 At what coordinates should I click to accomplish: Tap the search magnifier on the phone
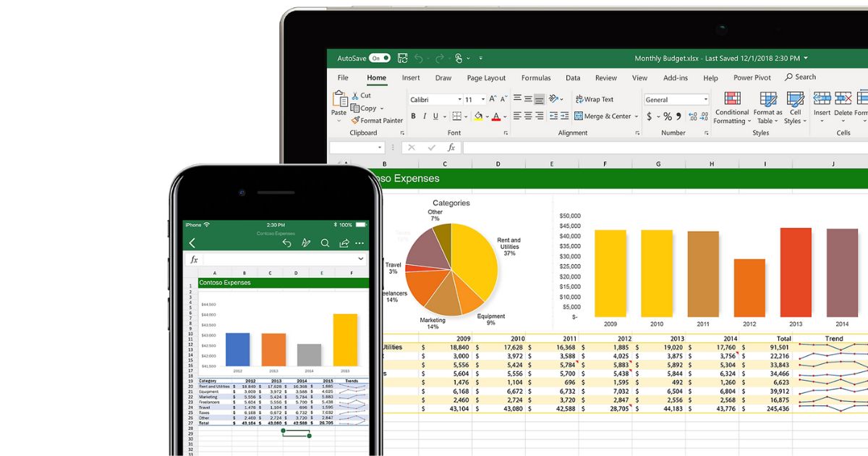click(325, 243)
